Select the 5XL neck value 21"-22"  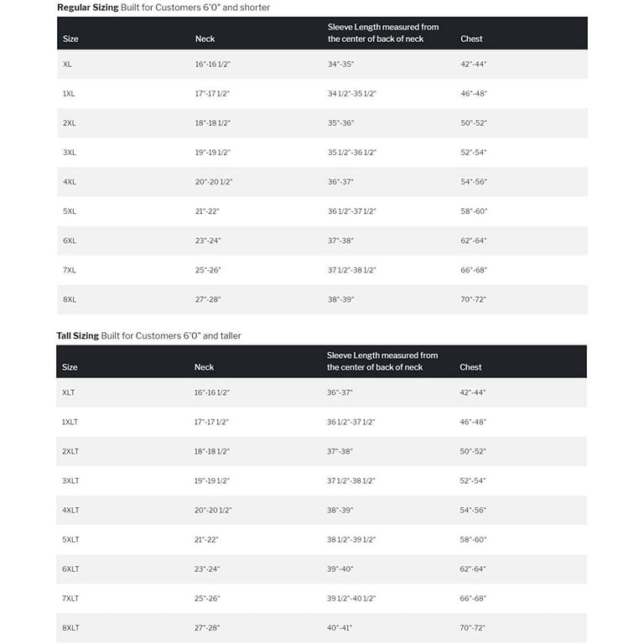(207, 211)
